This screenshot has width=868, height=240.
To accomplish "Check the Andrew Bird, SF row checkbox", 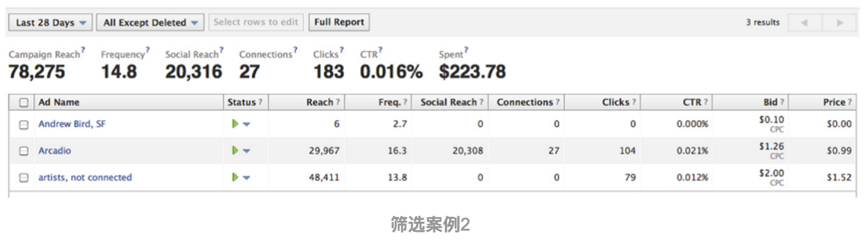I will tap(24, 124).
